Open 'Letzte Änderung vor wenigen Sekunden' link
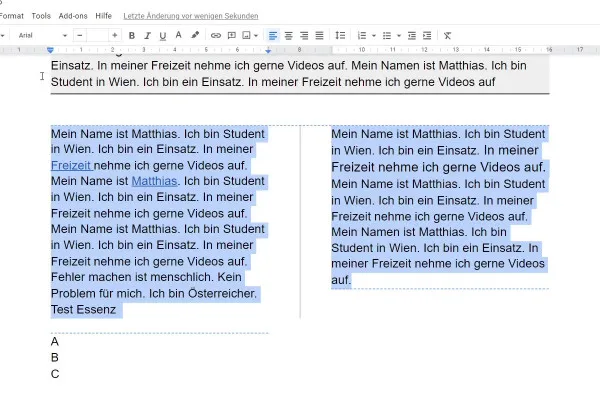The height and width of the screenshot is (400, 600). [191, 16]
